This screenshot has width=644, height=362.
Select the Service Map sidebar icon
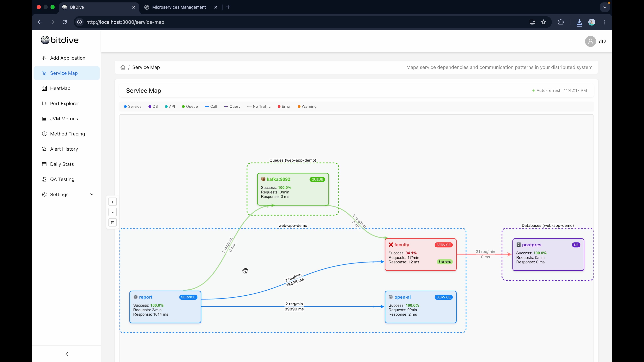[44, 73]
